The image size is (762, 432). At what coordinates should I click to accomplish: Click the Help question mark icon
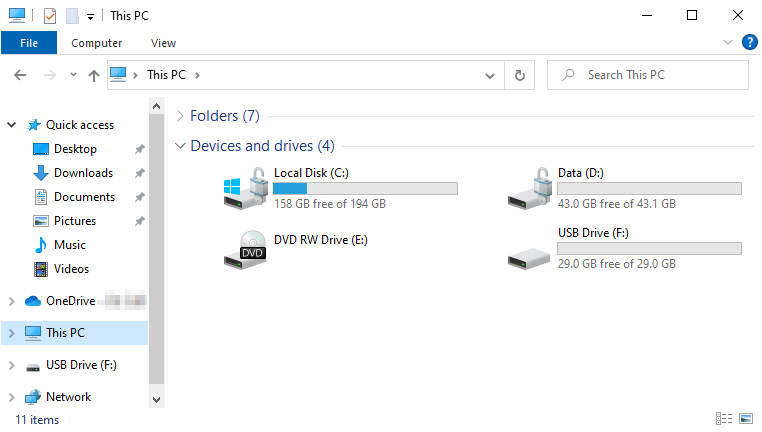coord(749,42)
